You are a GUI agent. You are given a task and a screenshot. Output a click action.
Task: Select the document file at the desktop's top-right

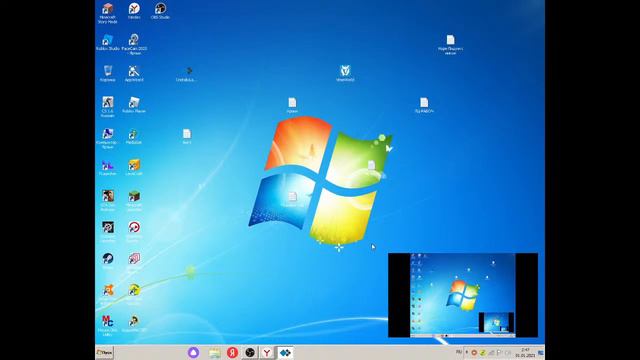coord(450,44)
